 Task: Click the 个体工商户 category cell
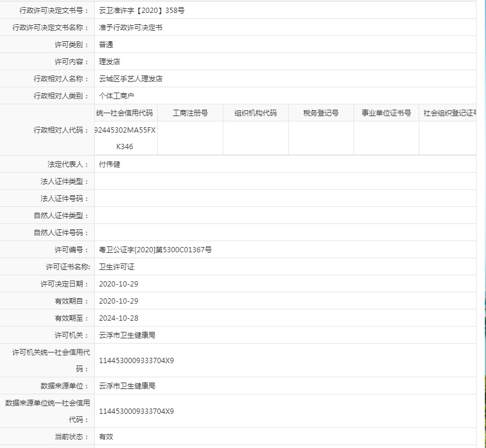point(116,95)
